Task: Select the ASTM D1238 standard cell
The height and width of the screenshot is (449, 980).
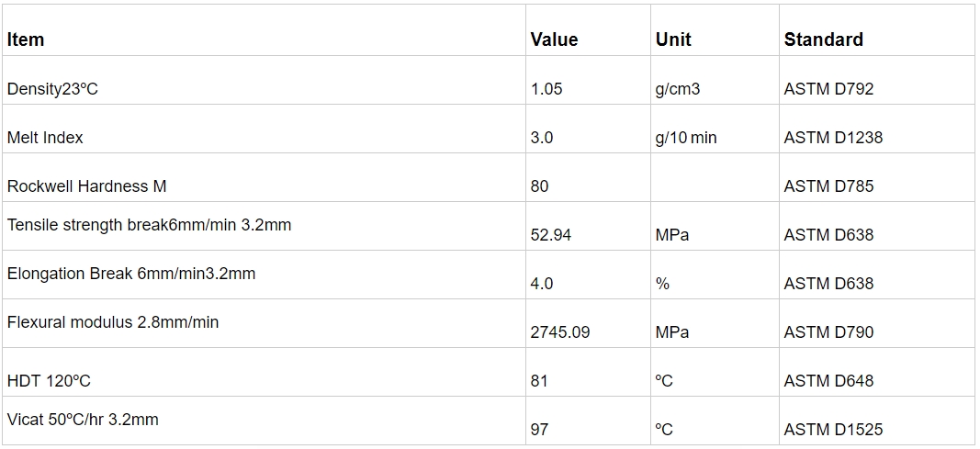Action: click(x=833, y=138)
